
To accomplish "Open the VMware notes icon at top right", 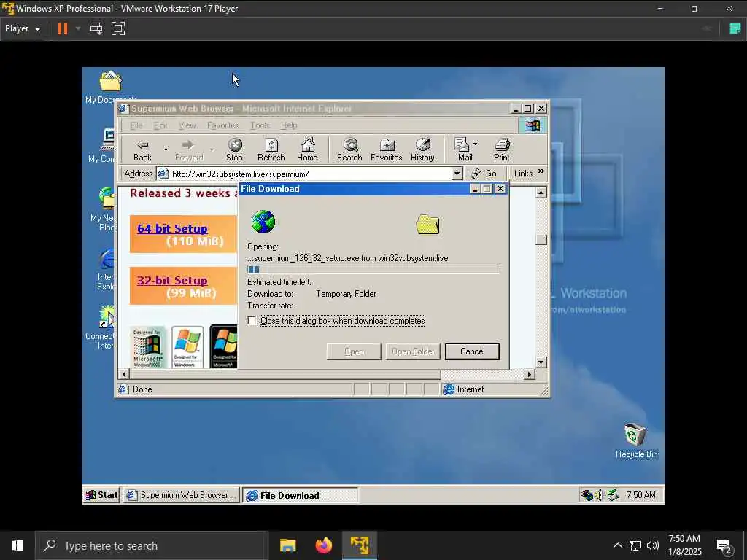I will point(735,28).
